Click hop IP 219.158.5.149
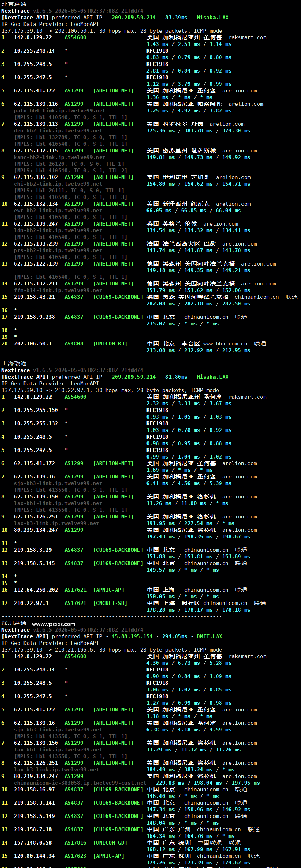The image size is (301, 868). click(x=34, y=816)
